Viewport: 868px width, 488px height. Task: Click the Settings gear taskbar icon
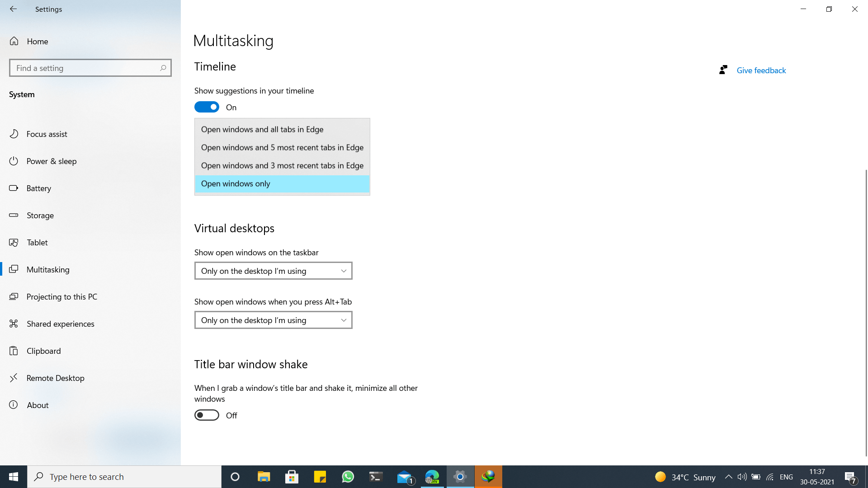[x=460, y=477]
